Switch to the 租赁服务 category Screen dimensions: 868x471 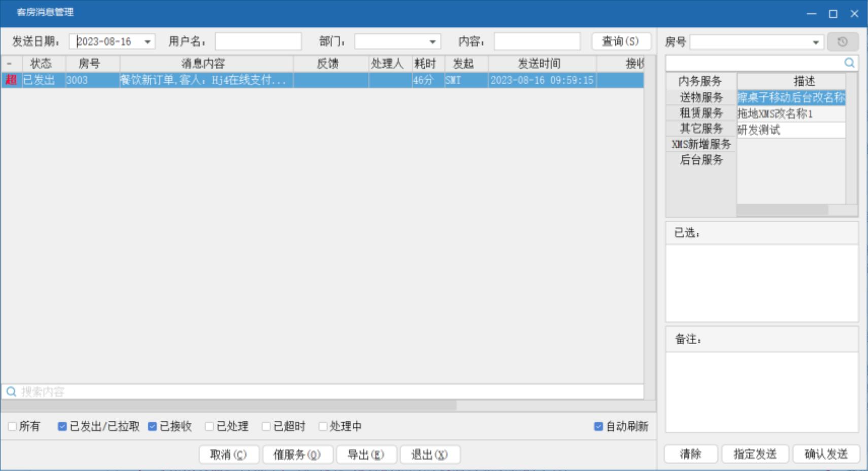pyautogui.click(x=701, y=113)
